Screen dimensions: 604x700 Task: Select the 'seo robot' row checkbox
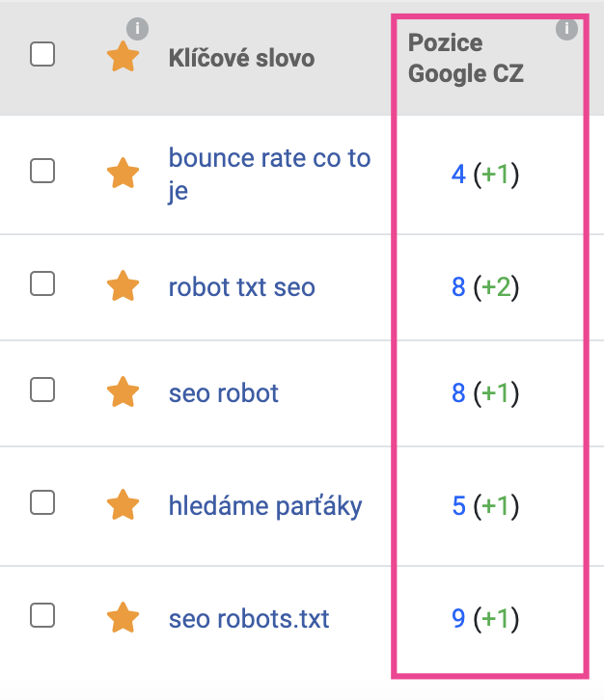42,390
